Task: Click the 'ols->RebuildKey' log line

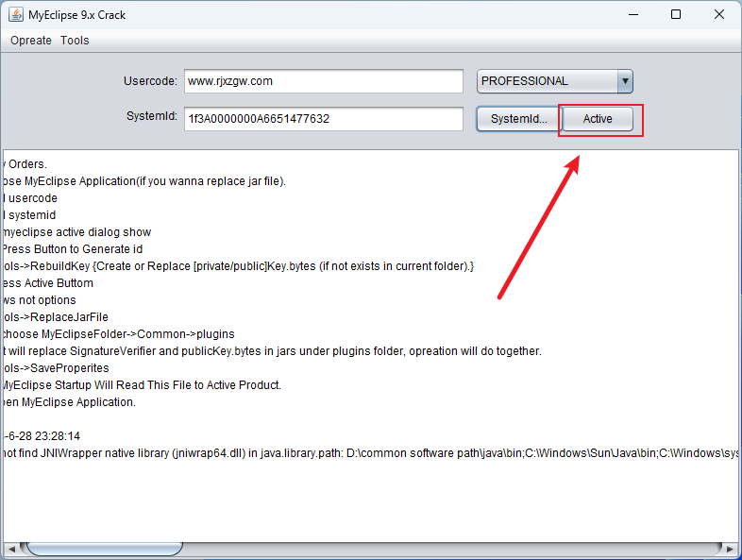Action: click(239, 266)
